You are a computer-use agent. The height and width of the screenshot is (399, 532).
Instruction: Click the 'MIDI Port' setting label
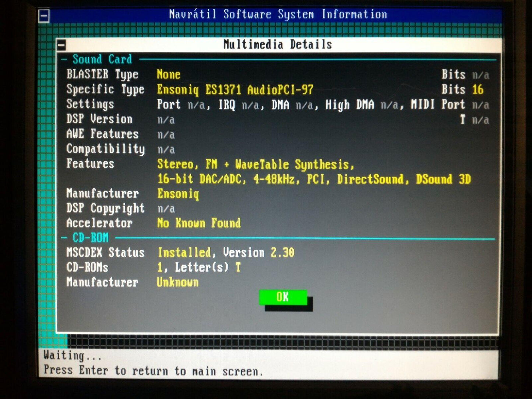coord(438,105)
